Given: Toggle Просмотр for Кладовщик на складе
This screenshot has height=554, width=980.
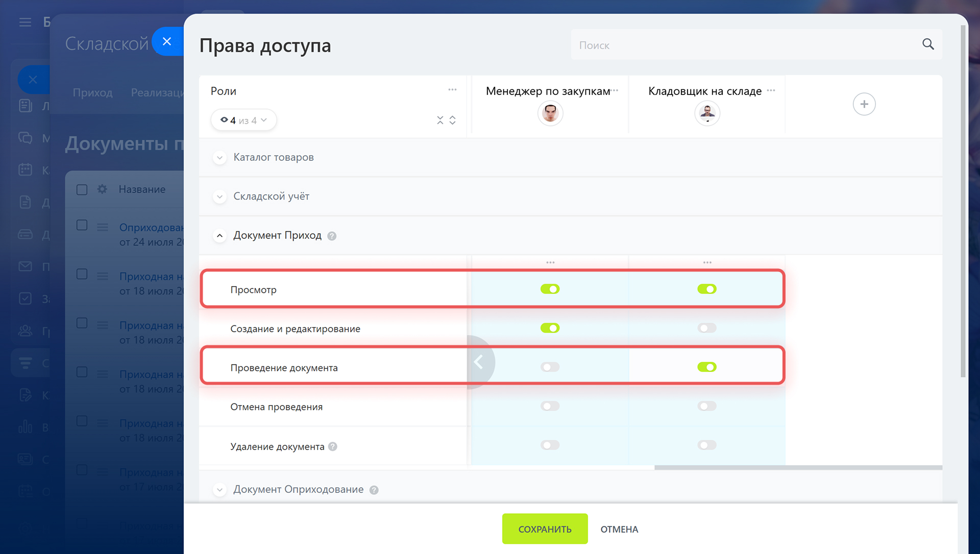Looking at the screenshot, I should pyautogui.click(x=707, y=289).
